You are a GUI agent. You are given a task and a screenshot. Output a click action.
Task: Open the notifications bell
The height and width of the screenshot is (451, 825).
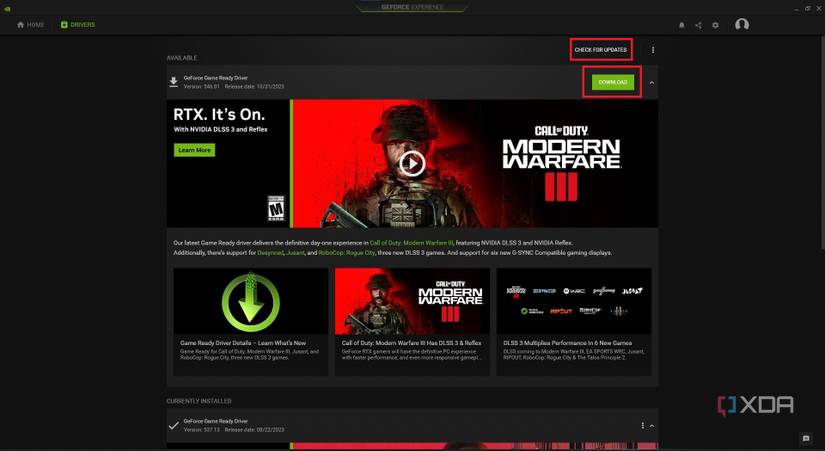pos(682,25)
